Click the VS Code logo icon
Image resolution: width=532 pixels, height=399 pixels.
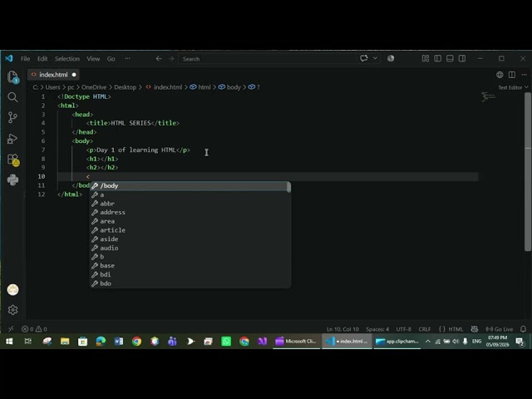coord(9,58)
